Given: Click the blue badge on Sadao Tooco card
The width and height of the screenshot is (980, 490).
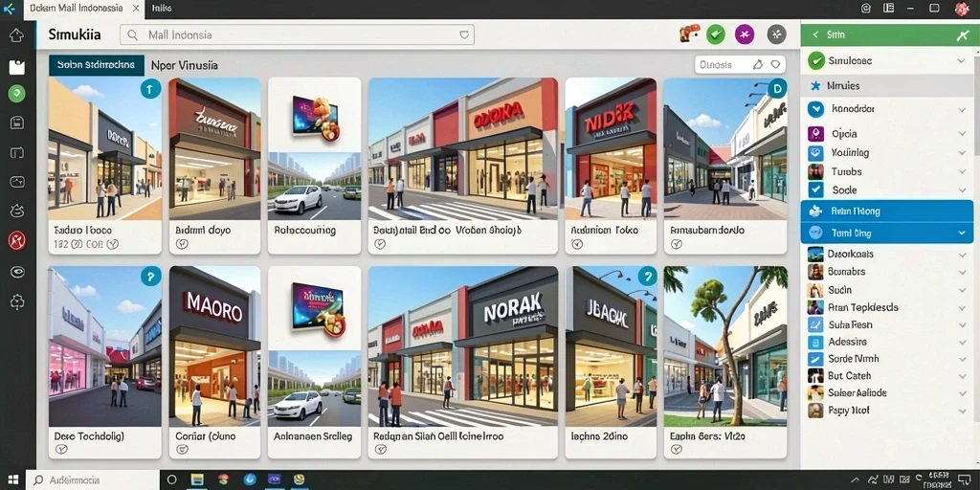Looking at the screenshot, I should click(x=150, y=89).
